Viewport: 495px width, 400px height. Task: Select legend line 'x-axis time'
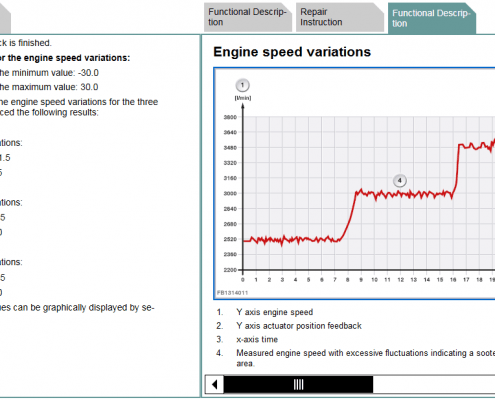(257, 339)
